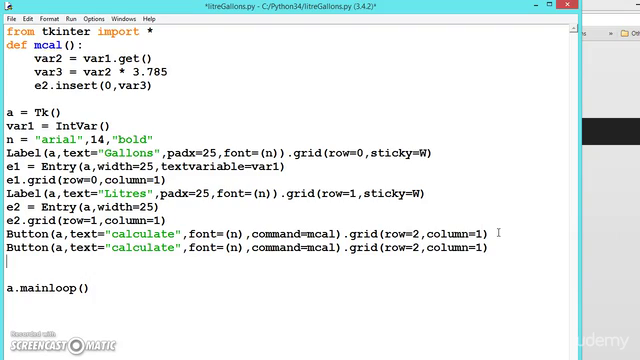640x360 pixels.
Task: Place cursor on 'var2 = var1.get()' line
Action: pyautogui.click(x=93, y=58)
